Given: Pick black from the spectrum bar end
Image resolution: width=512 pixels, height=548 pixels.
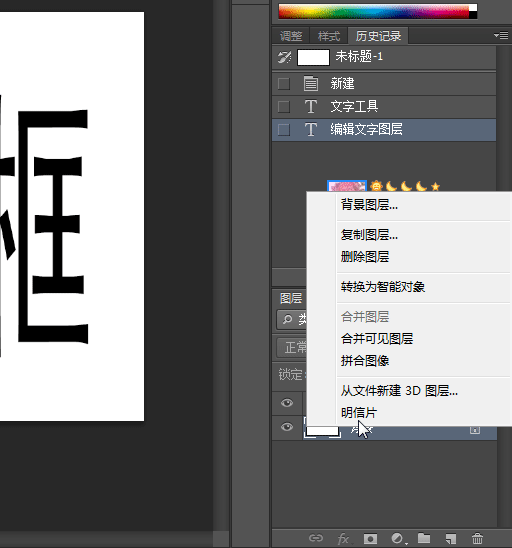Looking at the screenshot, I should 473,15.
